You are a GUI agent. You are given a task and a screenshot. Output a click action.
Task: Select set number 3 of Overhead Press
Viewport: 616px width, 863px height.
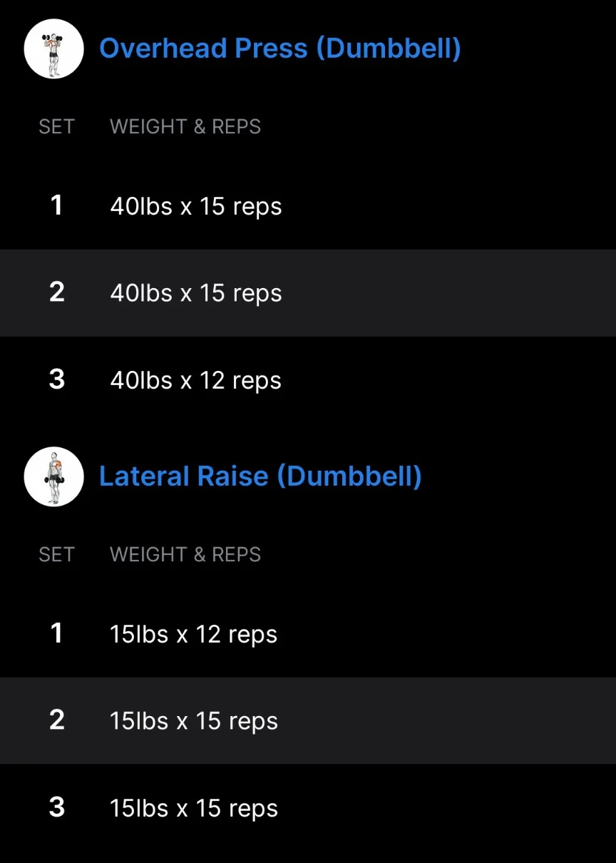(x=56, y=379)
